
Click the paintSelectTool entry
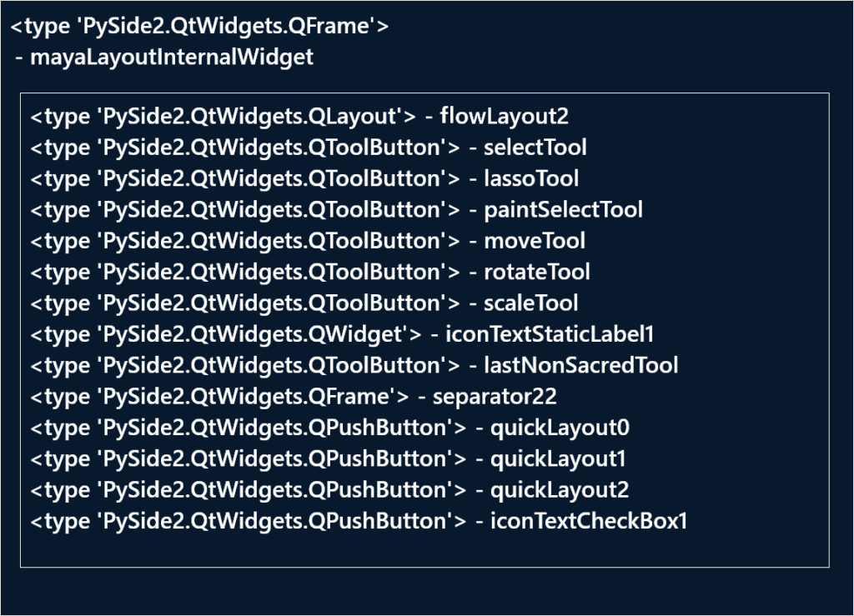(x=563, y=210)
